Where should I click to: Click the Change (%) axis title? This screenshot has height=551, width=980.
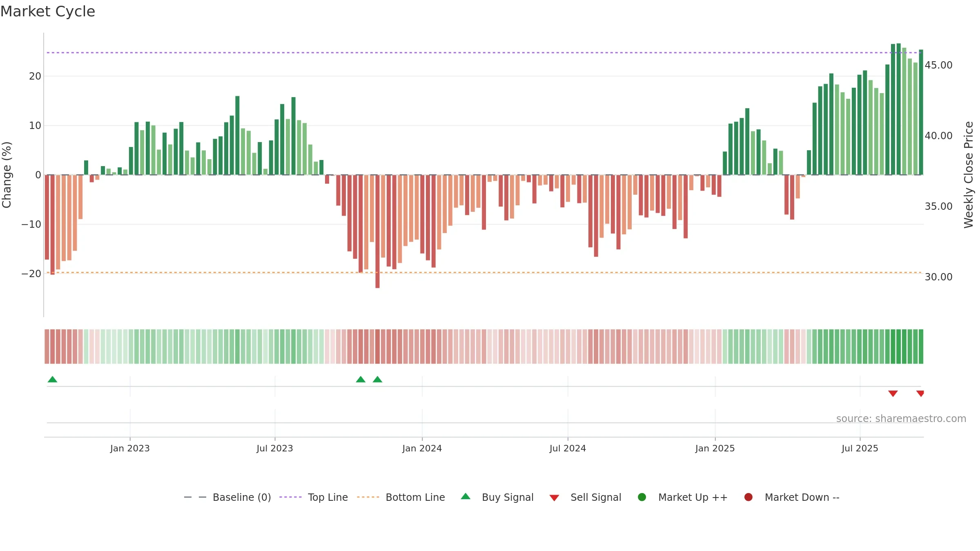7,175
